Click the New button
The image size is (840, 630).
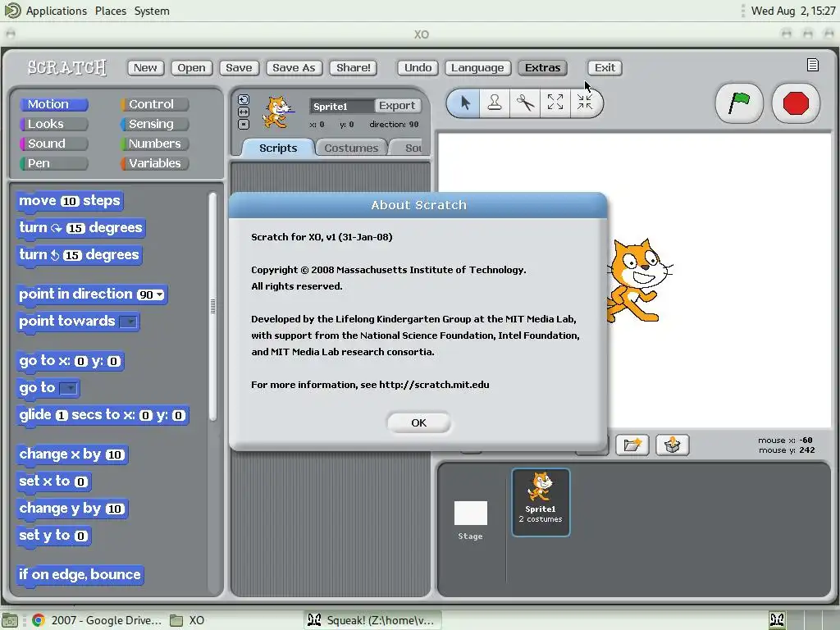[x=145, y=67]
